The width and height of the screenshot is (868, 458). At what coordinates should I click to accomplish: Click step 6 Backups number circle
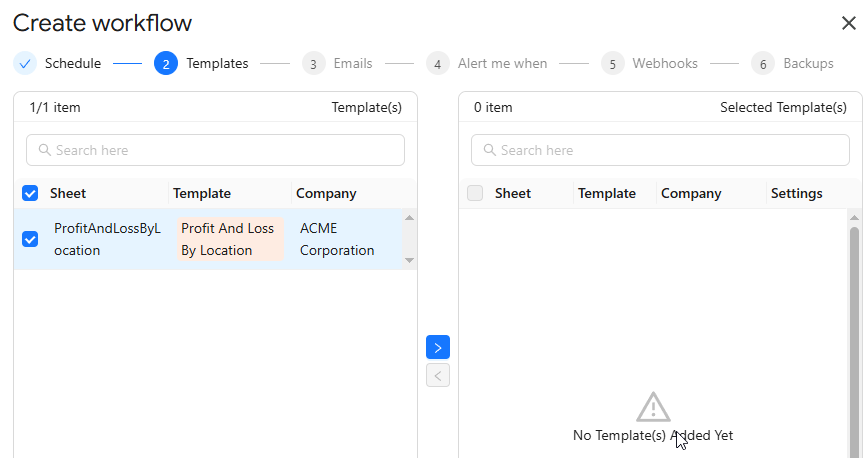763,63
